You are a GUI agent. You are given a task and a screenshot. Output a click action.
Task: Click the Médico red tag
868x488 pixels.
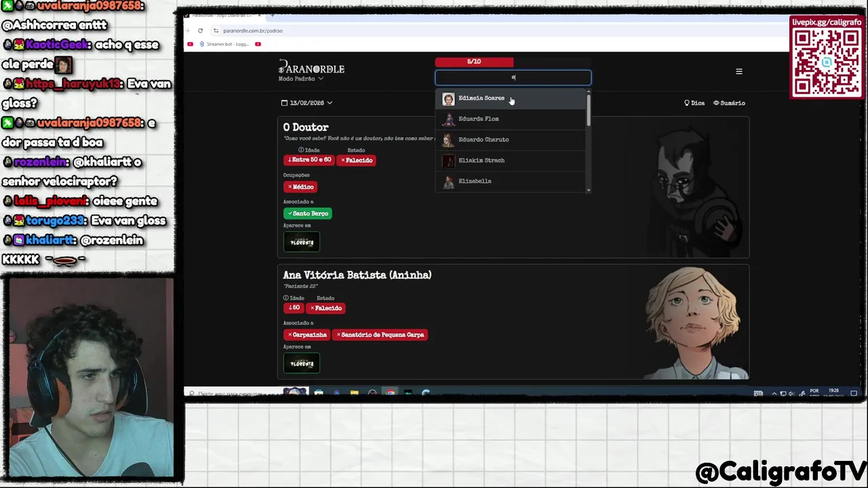click(300, 187)
